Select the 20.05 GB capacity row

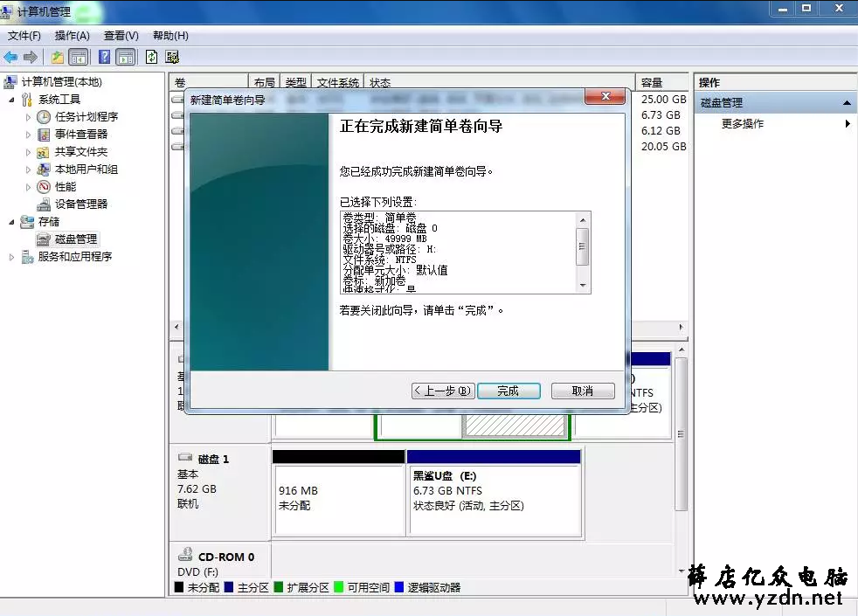(663, 147)
